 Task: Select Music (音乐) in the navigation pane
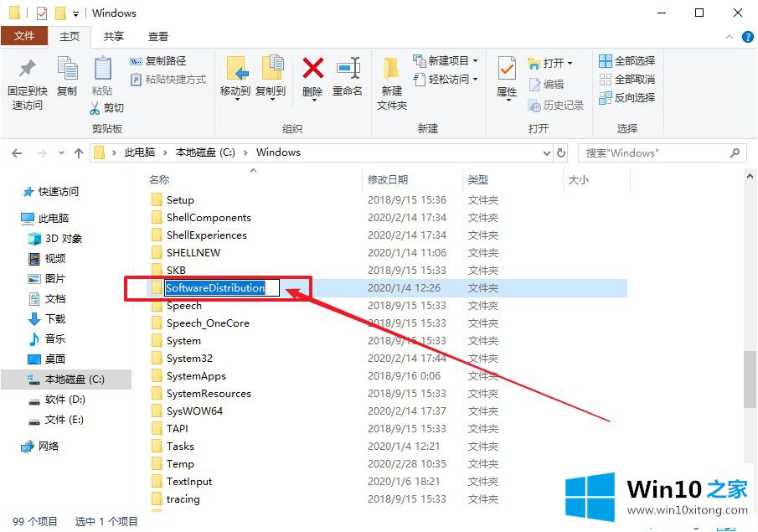pos(47,339)
